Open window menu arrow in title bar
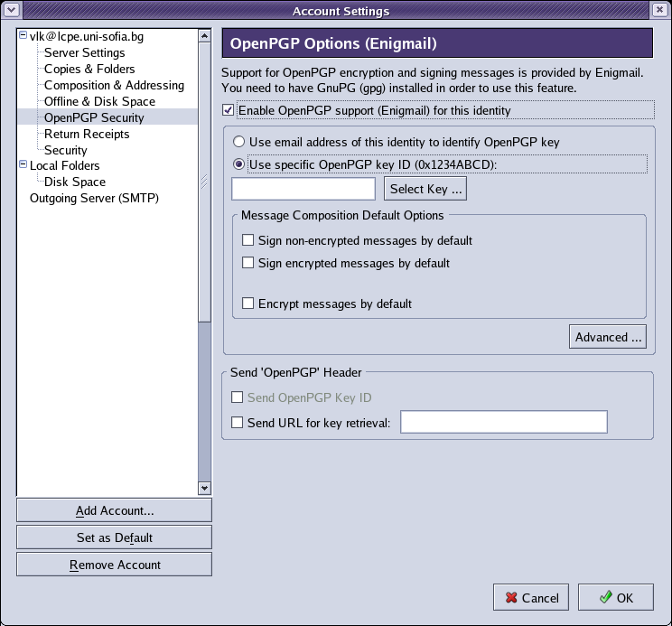672x626 pixels. [x=11, y=9]
